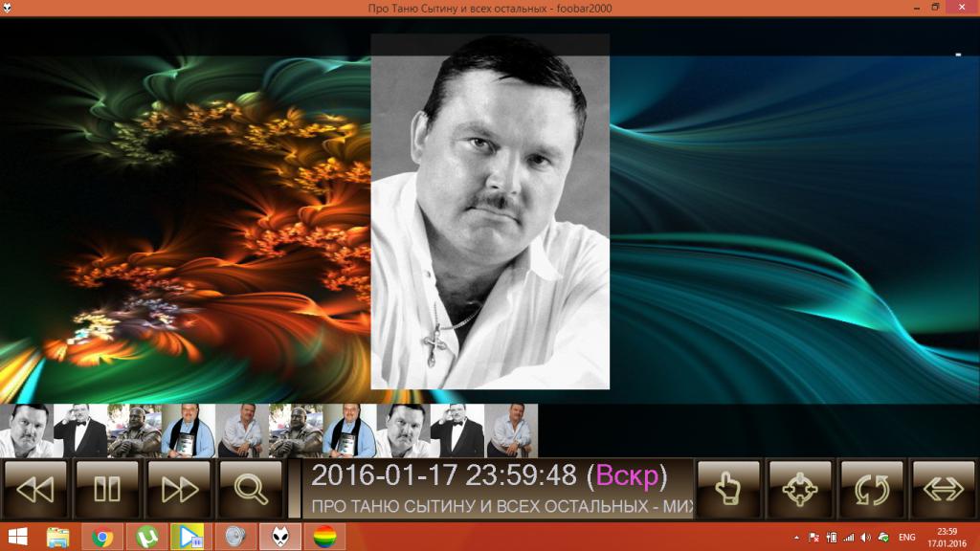Select the sixth thumbnail showing a bronze statue
The width and height of the screenshot is (980, 551).
click(296, 430)
